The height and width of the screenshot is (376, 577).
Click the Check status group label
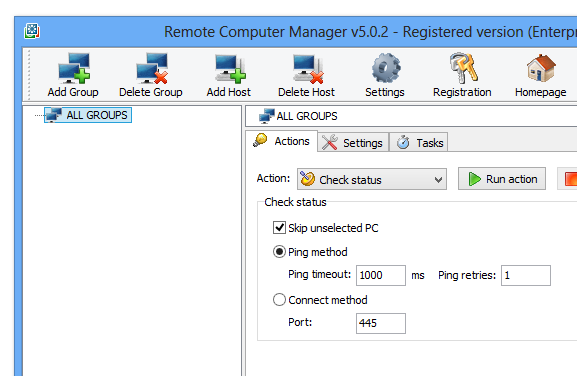[x=295, y=202]
